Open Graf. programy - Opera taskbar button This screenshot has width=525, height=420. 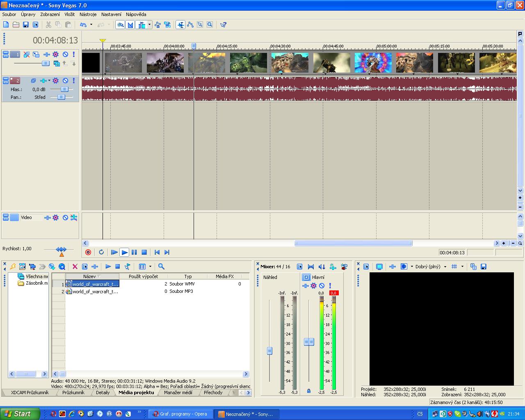coord(180,414)
